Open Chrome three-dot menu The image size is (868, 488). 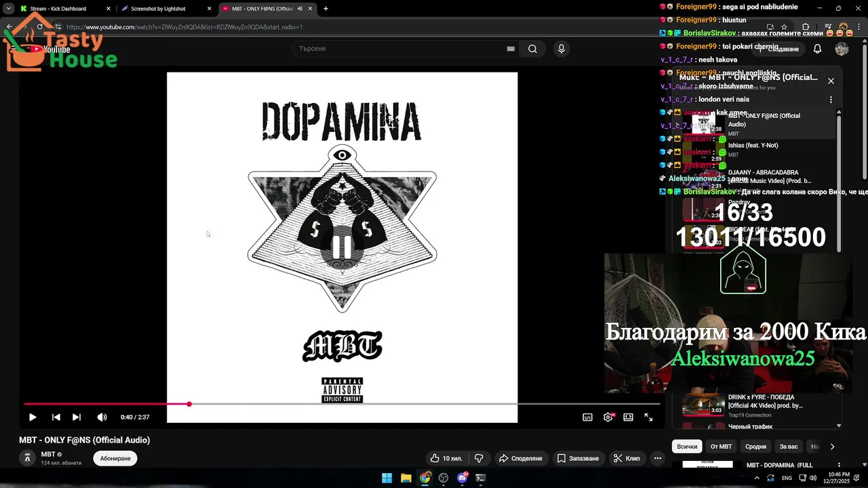pyautogui.click(x=859, y=27)
